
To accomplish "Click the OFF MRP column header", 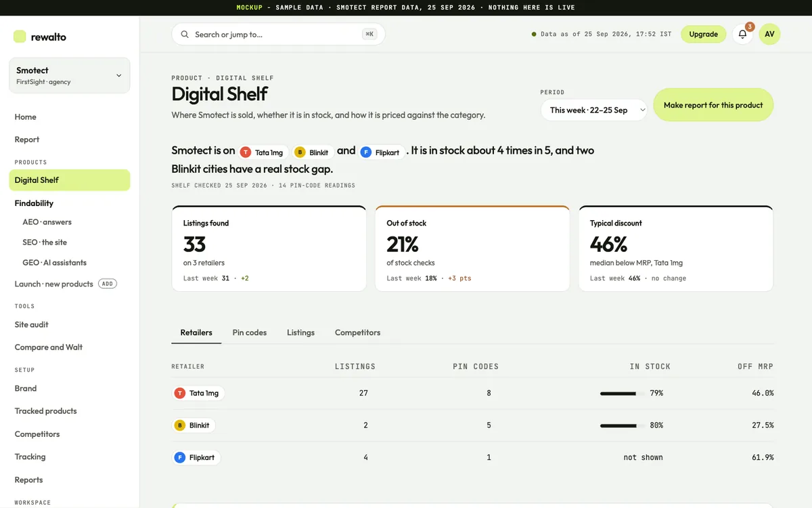I will pos(755,366).
